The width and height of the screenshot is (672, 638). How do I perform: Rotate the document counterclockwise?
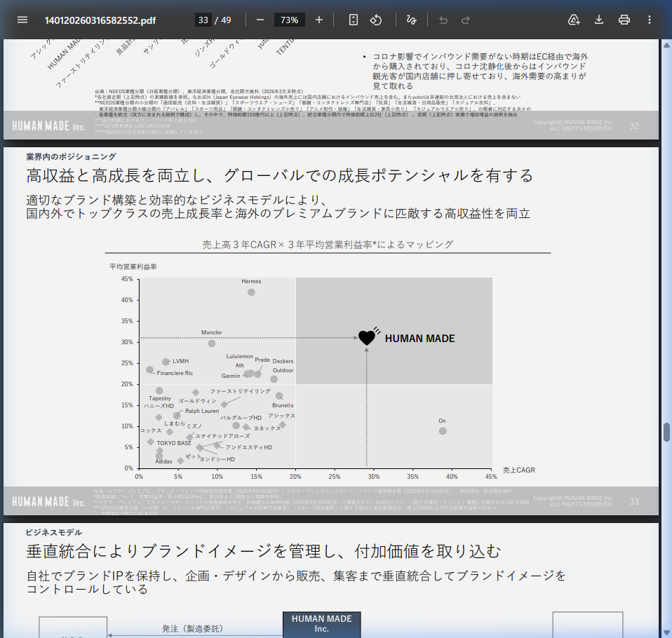pos(376,20)
